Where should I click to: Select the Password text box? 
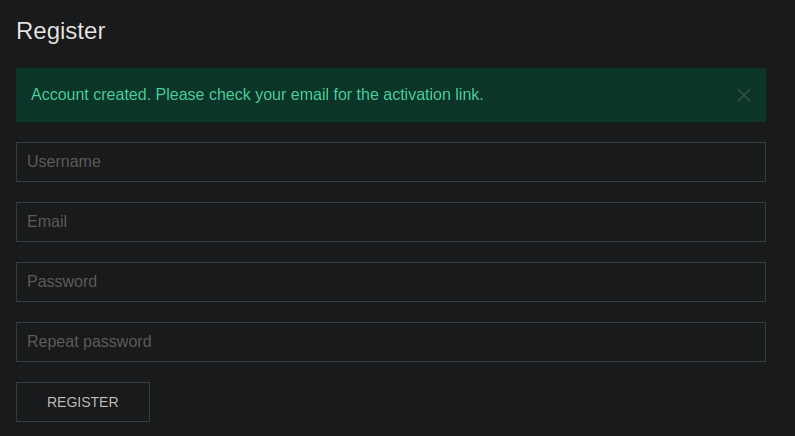point(390,282)
